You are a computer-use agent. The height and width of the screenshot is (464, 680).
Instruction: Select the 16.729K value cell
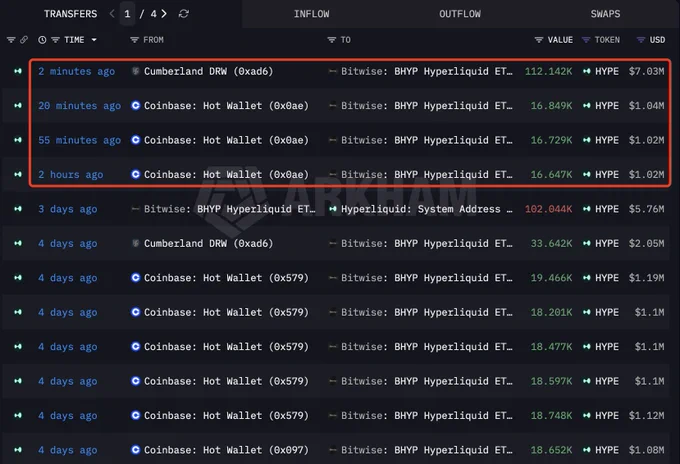(x=552, y=140)
